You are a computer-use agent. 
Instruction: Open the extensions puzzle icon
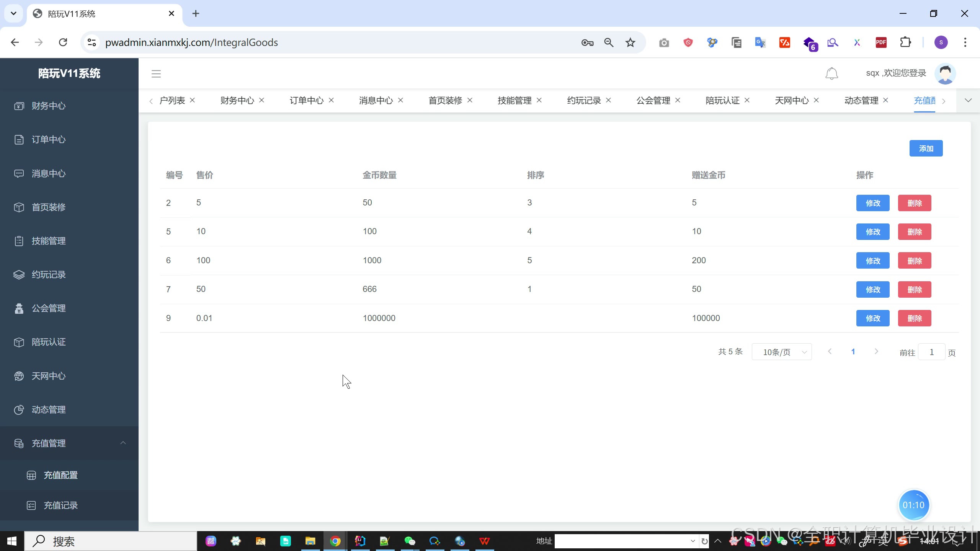[x=905, y=42]
